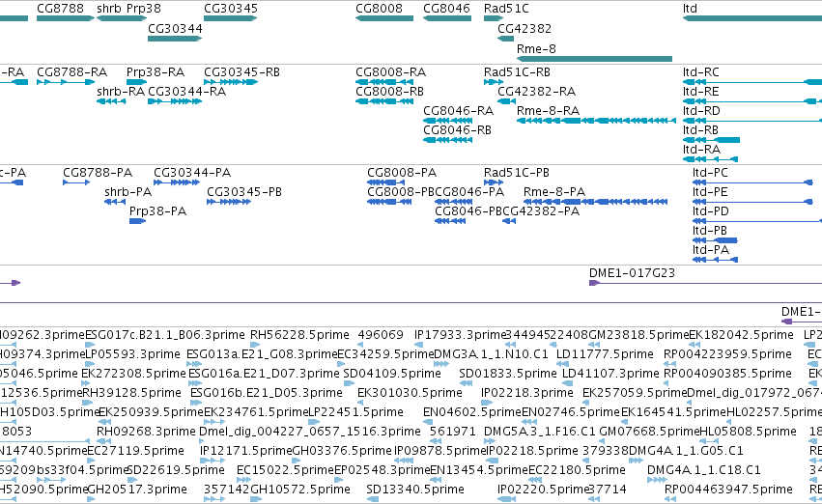Click the Rme-8-PA protein glyph
Image resolution: width=822 pixels, height=504 pixels.
pos(596,202)
